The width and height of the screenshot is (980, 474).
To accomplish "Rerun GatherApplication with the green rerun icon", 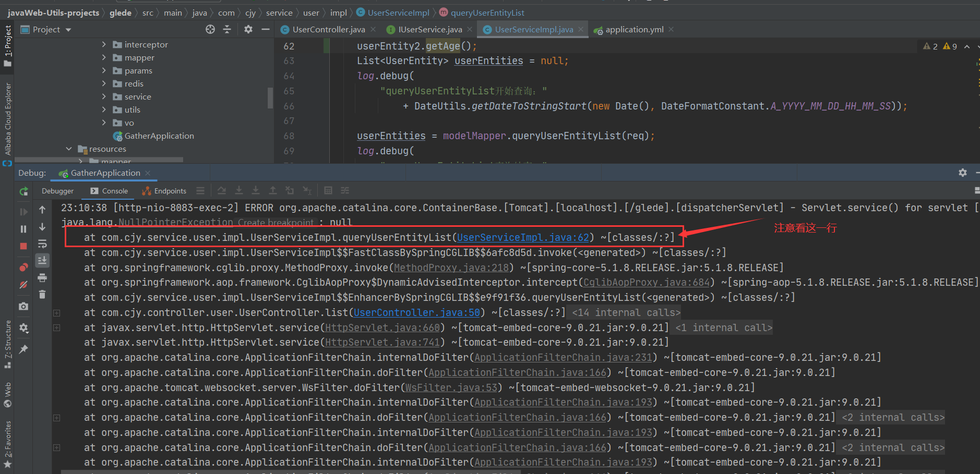I will [x=23, y=191].
